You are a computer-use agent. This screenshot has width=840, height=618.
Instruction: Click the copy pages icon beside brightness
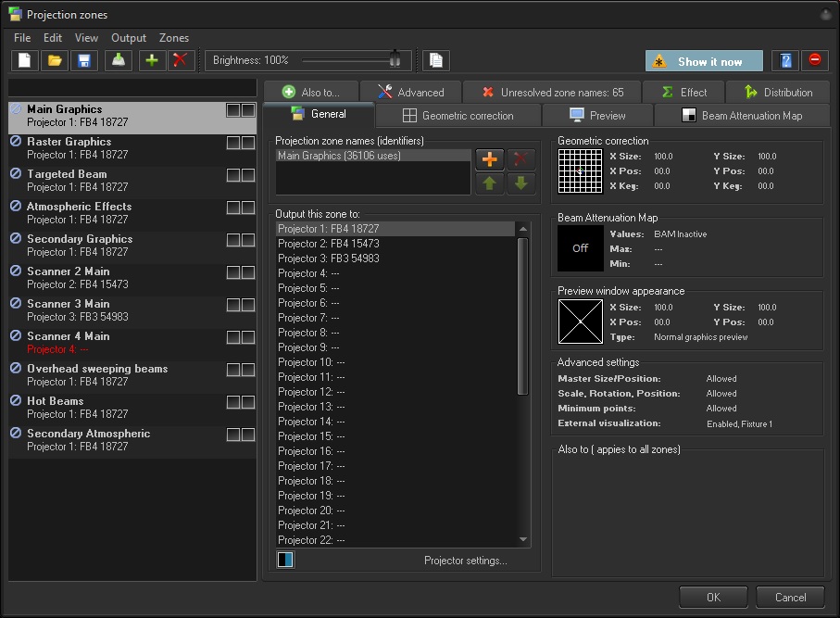[x=435, y=61]
